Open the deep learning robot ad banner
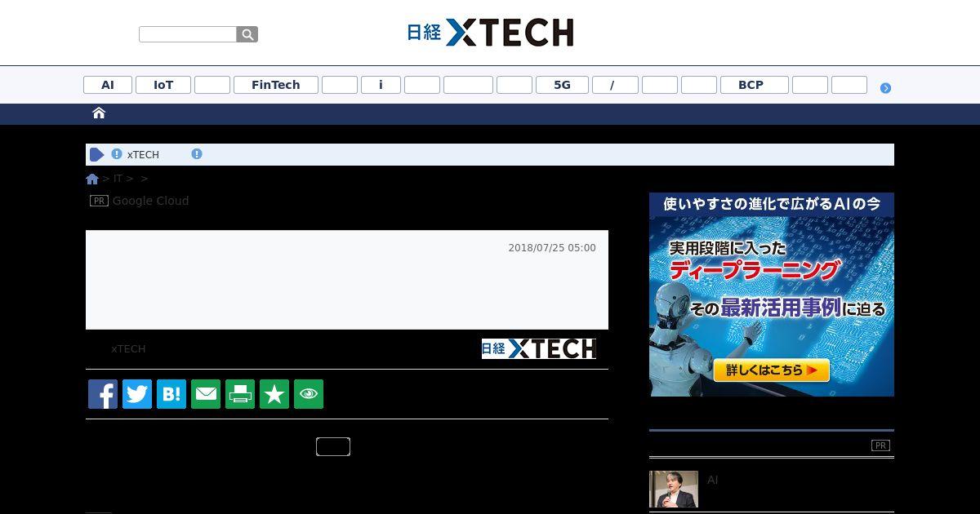 (x=772, y=295)
